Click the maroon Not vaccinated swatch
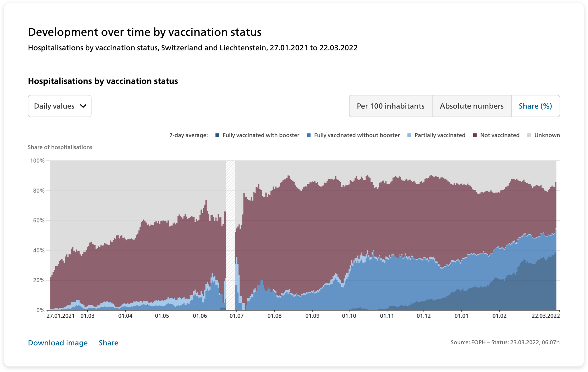The width and height of the screenshot is (588, 372). pos(475,135)
